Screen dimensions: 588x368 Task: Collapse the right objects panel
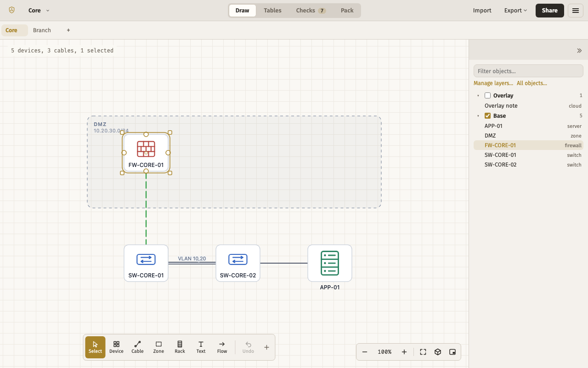579,51
